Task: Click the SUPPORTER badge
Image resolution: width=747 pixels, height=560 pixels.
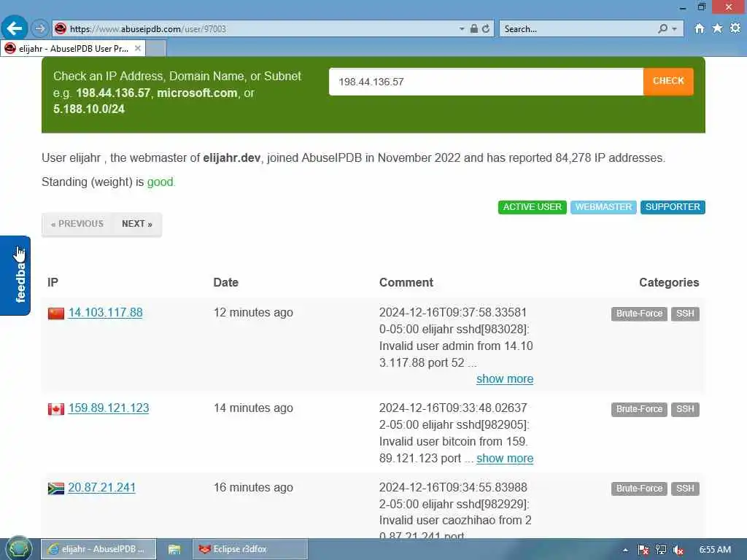Action: (673, 207)
